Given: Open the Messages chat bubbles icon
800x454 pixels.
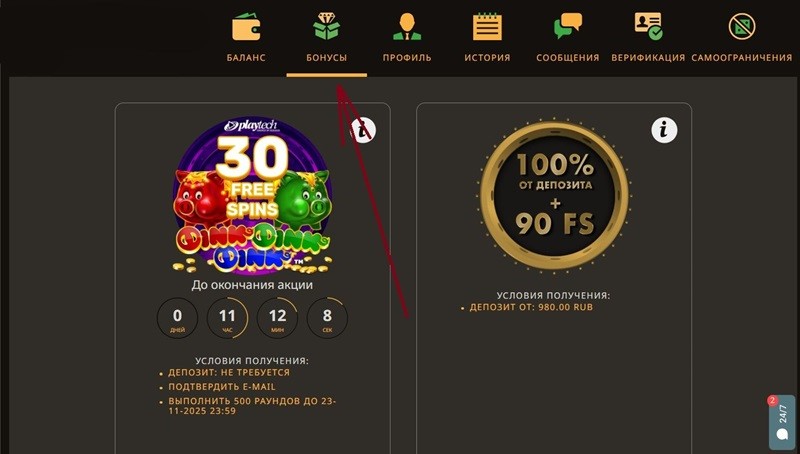Looking at the screenshot, I should 568,27.
